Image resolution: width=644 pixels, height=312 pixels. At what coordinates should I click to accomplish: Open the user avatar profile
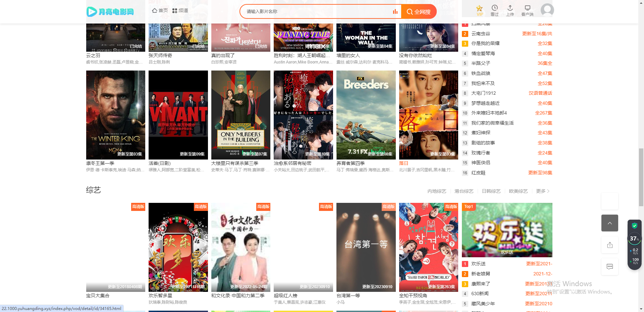pos(547,10)
